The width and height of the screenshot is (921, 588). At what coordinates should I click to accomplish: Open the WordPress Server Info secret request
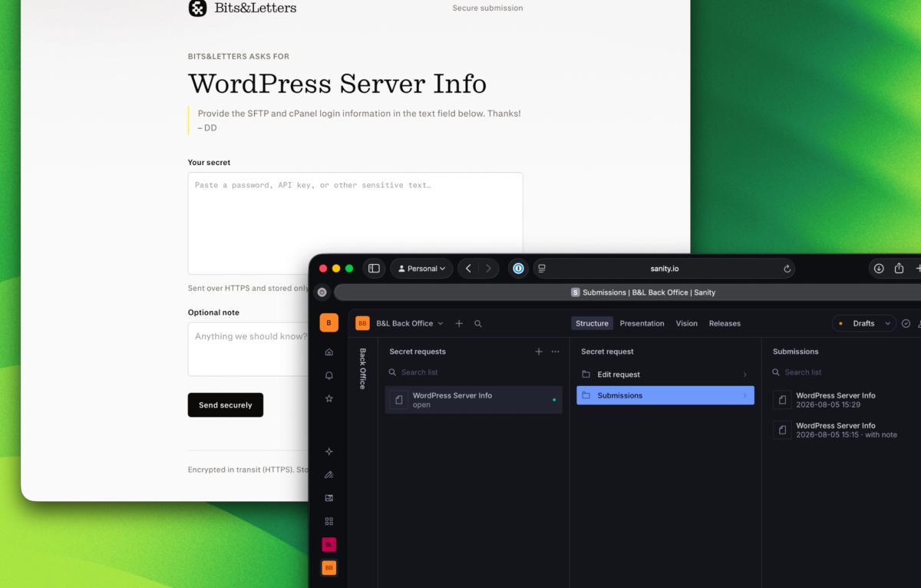474,400
